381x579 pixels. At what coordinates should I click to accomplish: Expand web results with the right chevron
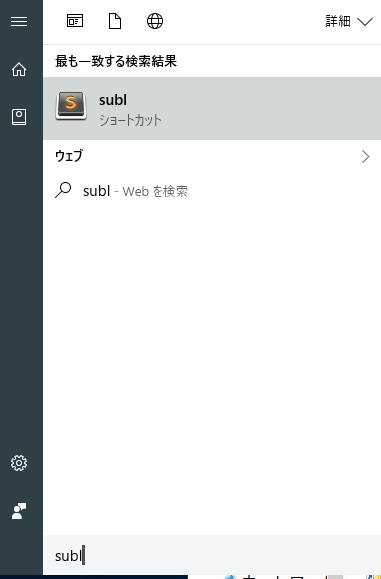click(x=365, y=157)
